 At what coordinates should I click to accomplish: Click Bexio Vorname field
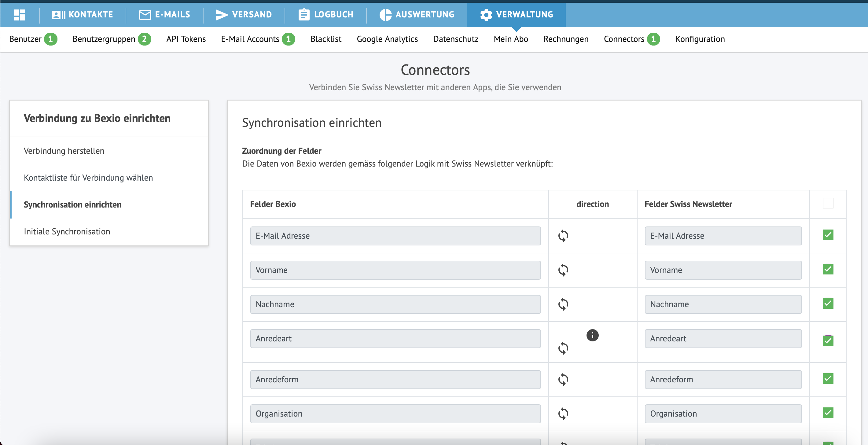pyautogui.click(x=395, y=270)
